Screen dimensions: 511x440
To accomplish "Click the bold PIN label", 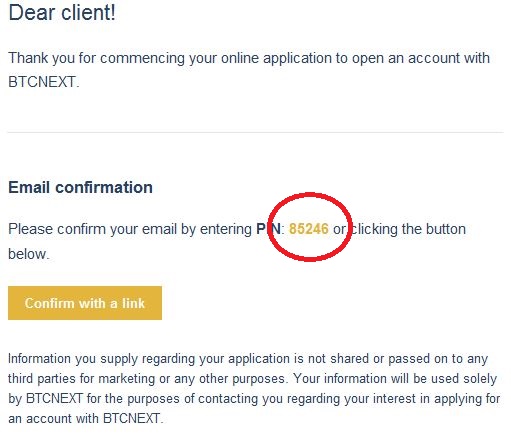I will pos(268,229).
